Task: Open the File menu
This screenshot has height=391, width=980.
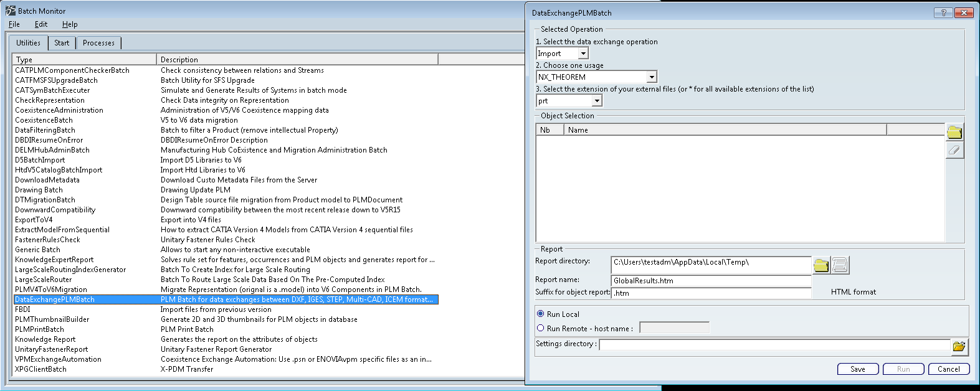Action: tap(14, 24)
